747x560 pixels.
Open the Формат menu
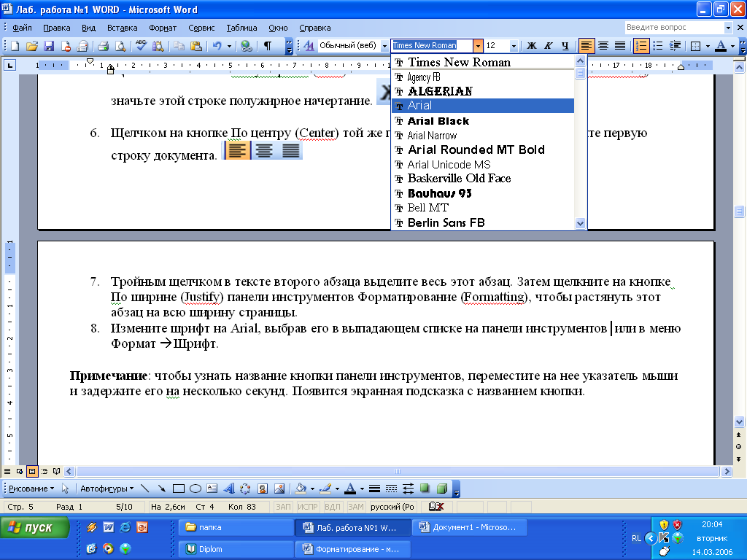click(163, 28)
